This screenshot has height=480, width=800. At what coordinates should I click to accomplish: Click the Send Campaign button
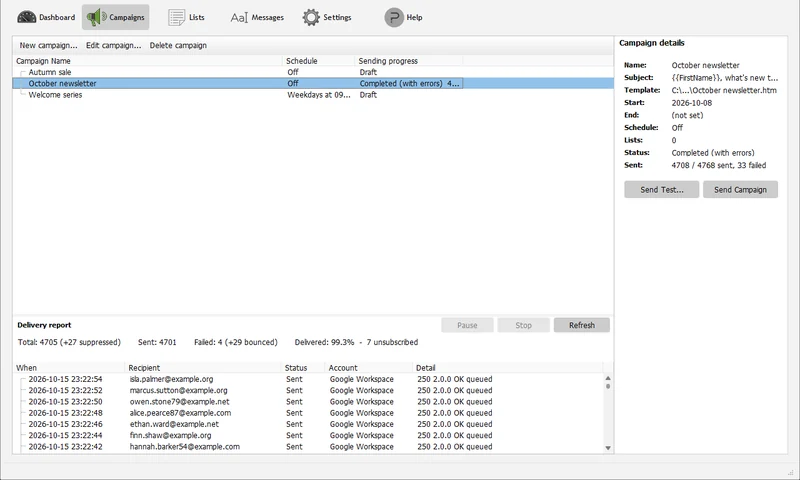click(x=740, y=189)
